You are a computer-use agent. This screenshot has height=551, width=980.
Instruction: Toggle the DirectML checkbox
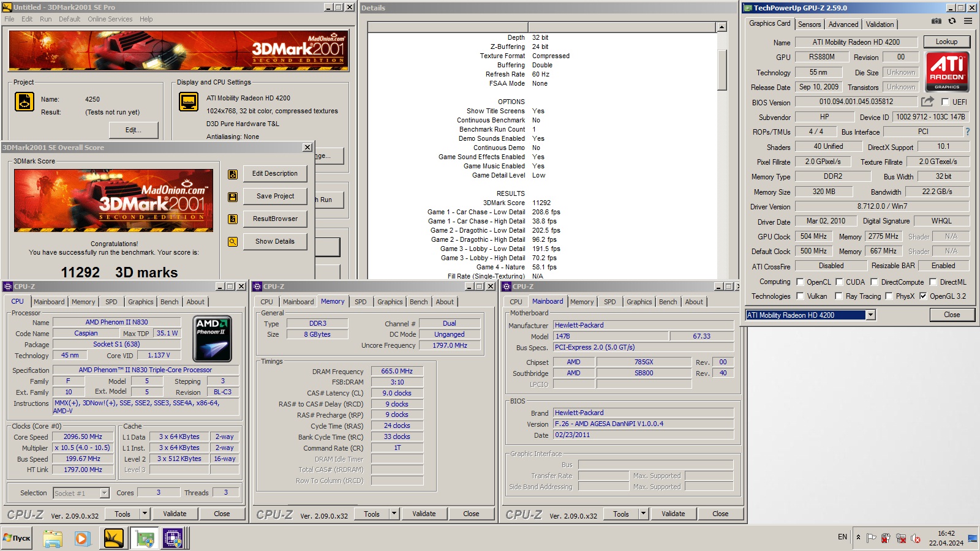[x=933, y=282]
